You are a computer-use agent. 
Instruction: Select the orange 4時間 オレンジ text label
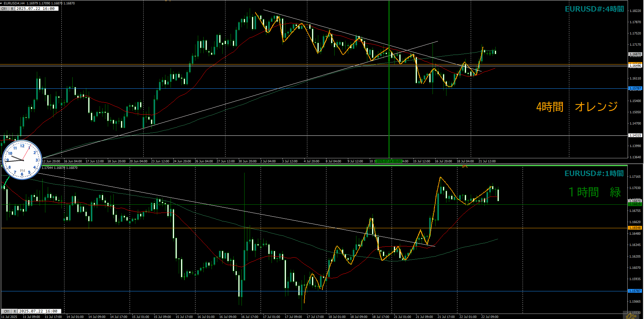577,107
